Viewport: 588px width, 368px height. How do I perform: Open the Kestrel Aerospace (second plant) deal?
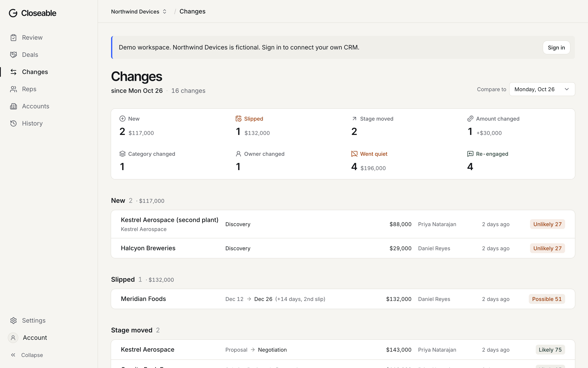tap(343, 224)
